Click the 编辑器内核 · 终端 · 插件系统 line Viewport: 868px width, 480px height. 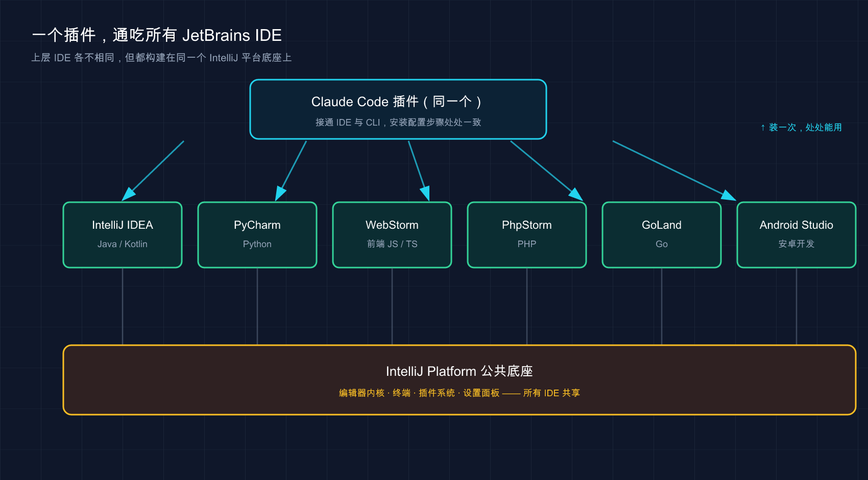[460, 393]
